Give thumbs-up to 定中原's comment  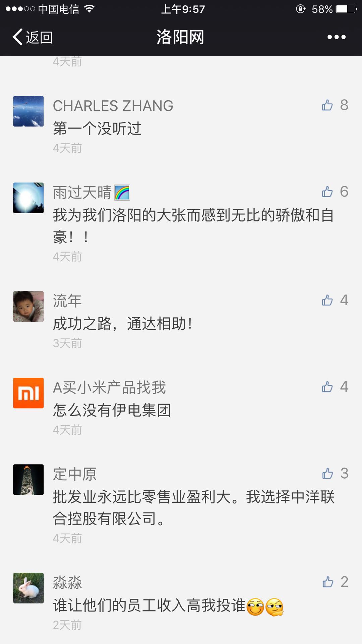327,474
